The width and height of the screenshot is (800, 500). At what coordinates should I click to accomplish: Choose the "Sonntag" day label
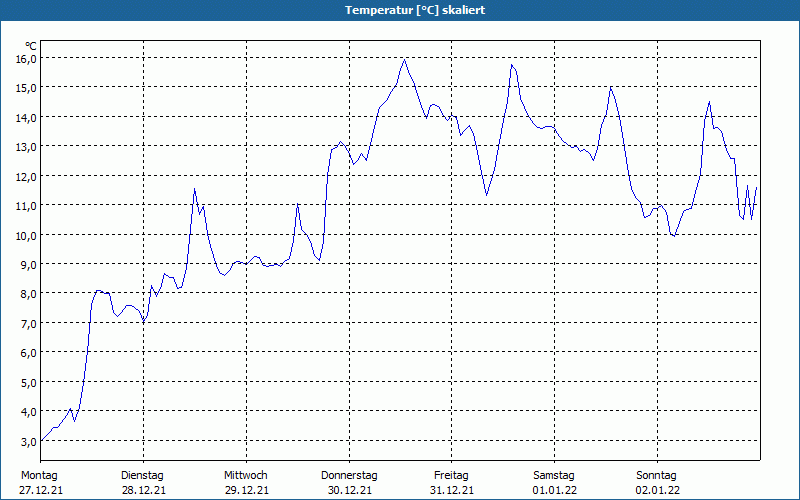tap(657, 475)
